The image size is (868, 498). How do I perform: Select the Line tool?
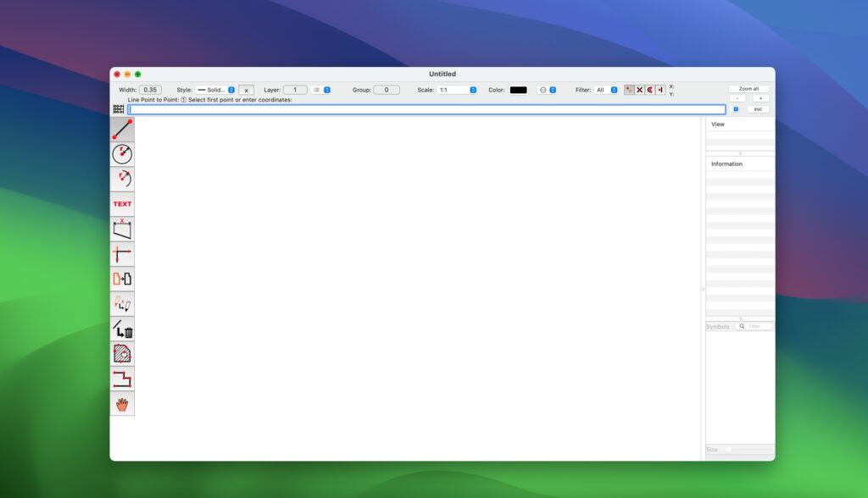[x=122, y=129]
